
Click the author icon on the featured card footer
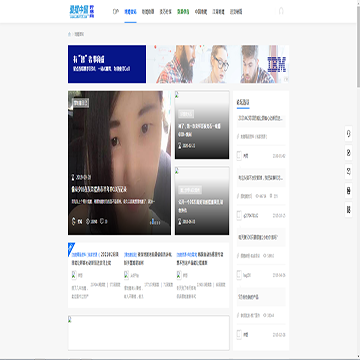(74, 221)
